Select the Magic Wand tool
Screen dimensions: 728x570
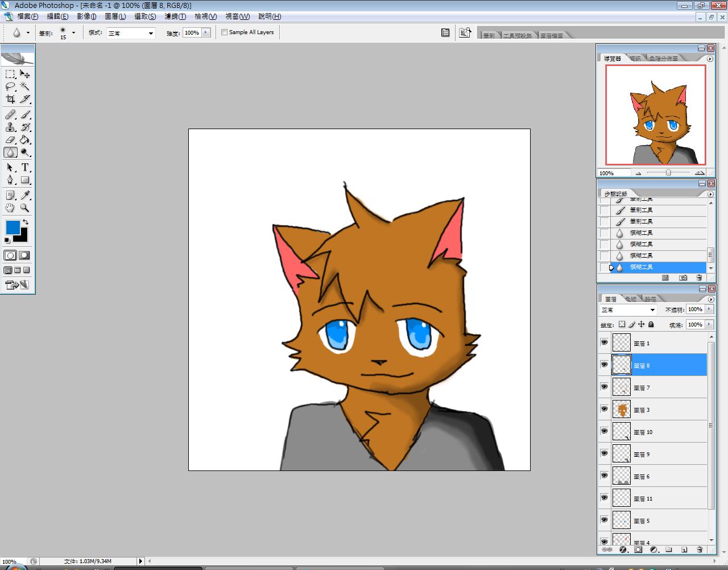pyautogui.click(x=25, y=86)
